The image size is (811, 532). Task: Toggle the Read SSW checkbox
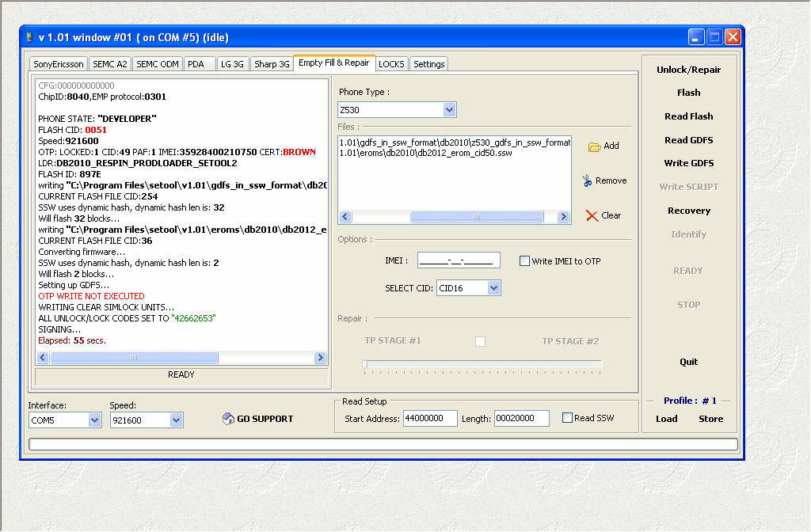[567, 418]
